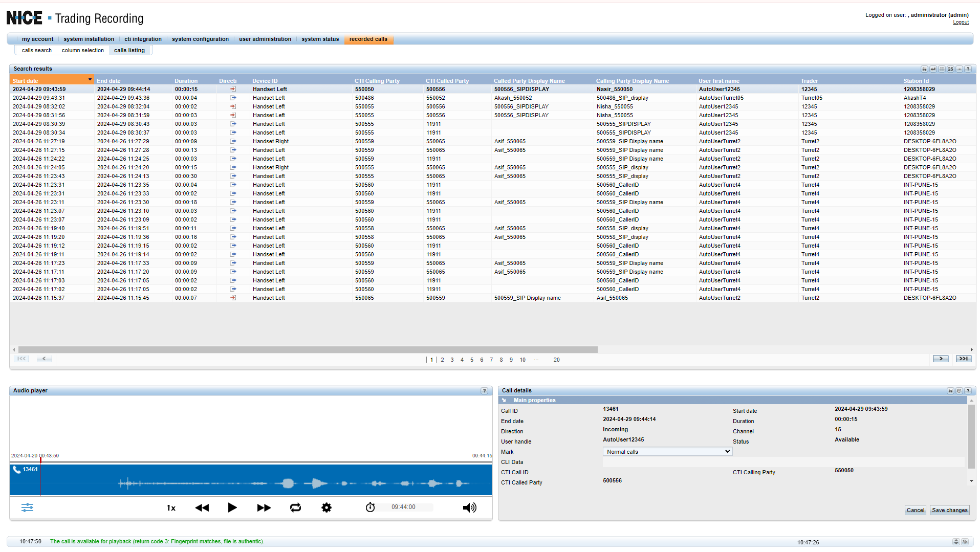Change the 1x playback speed

(x=171, y=508)
